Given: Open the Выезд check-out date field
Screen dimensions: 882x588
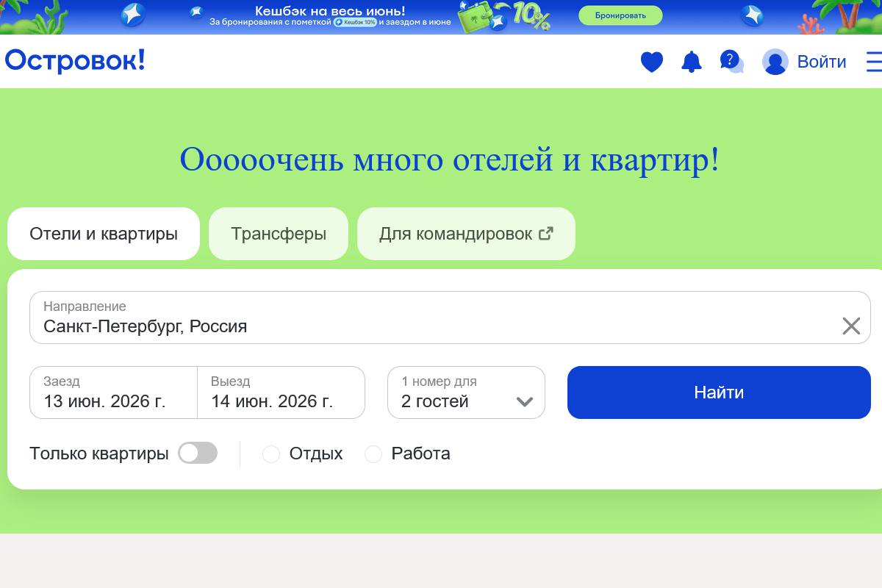Looking at the screenshot, I should point(281,392).
